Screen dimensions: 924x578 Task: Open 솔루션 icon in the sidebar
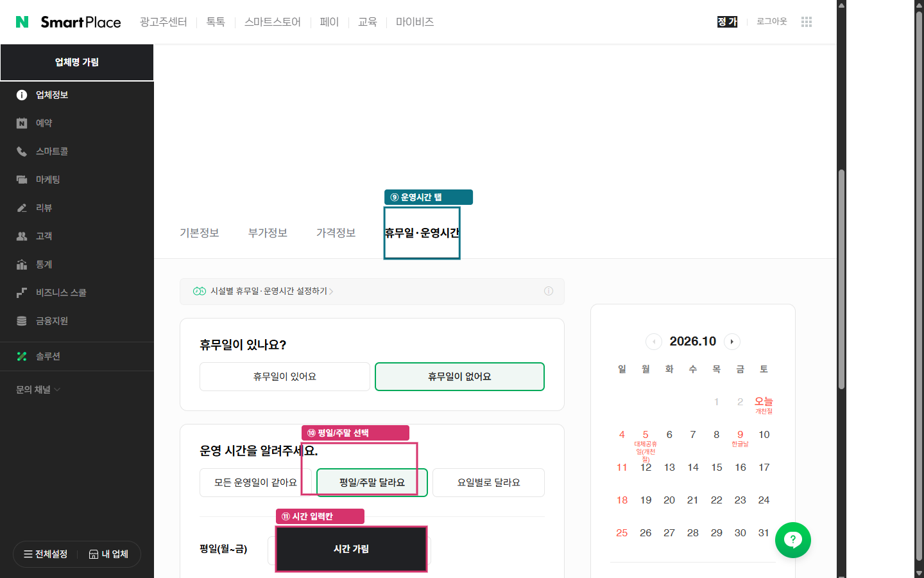pyautogui.click(x=22, y=356)
